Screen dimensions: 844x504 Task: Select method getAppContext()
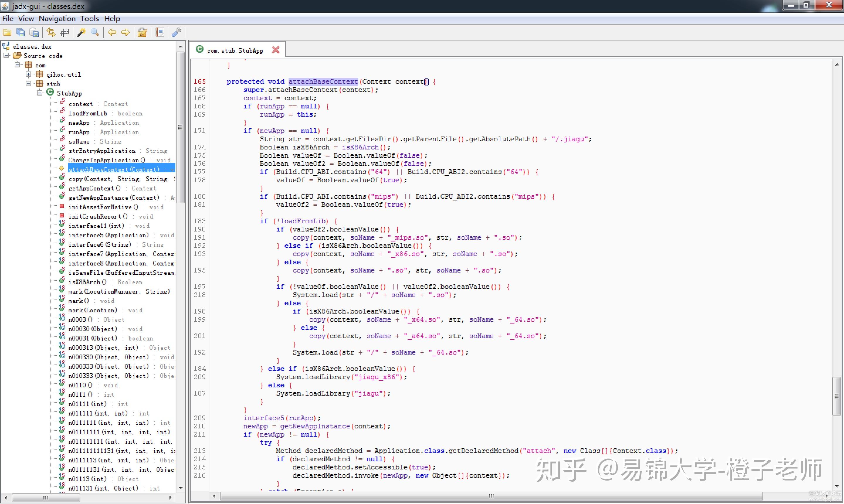click(x=112, y=188)
